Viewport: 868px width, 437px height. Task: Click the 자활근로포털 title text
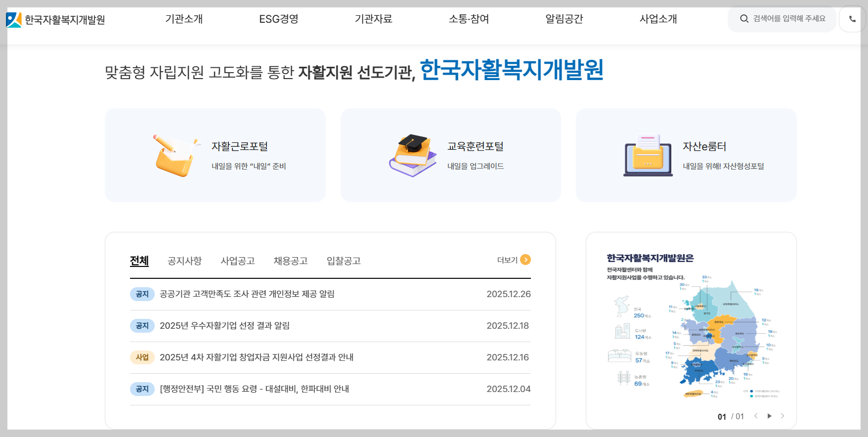point(240,146)
